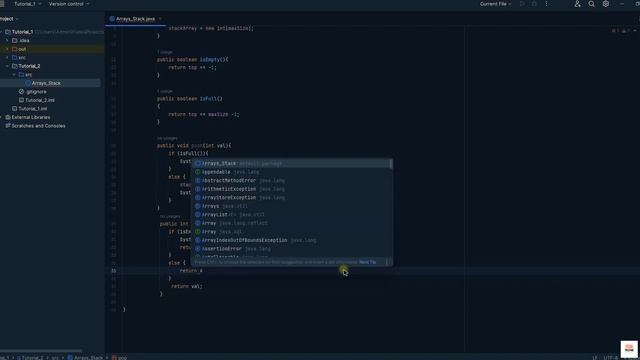
Task: Choose Array java.lang.reflect suggestion
Action: point(291,223)
